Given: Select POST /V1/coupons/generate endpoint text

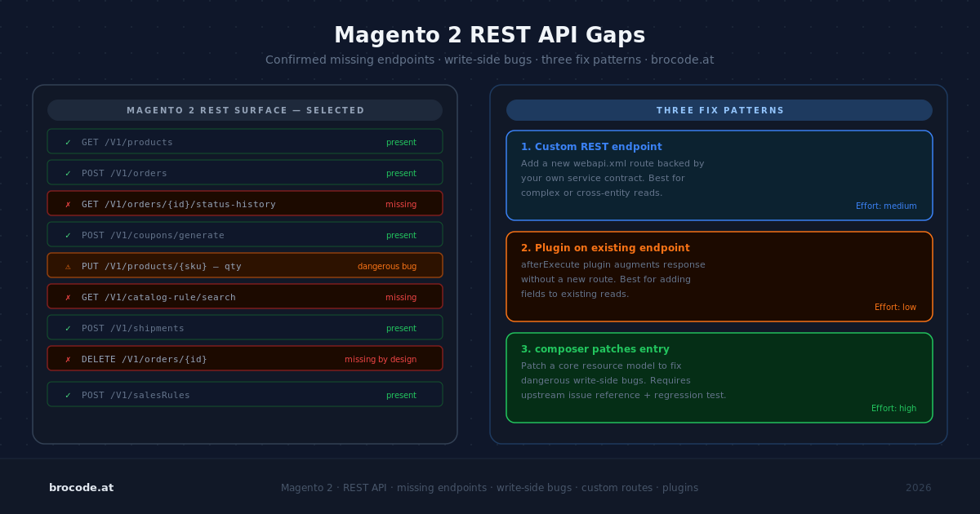Looking at the screenshot, I should [x=153, y=235].
